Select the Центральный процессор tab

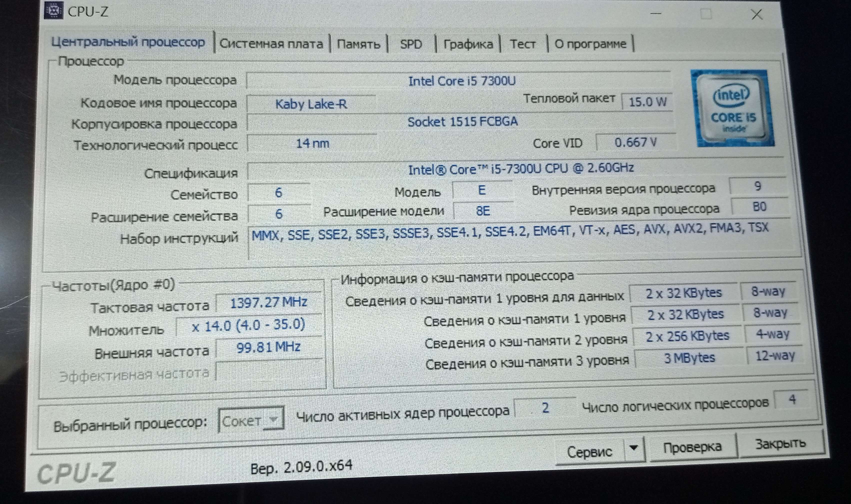coord(128,42)
